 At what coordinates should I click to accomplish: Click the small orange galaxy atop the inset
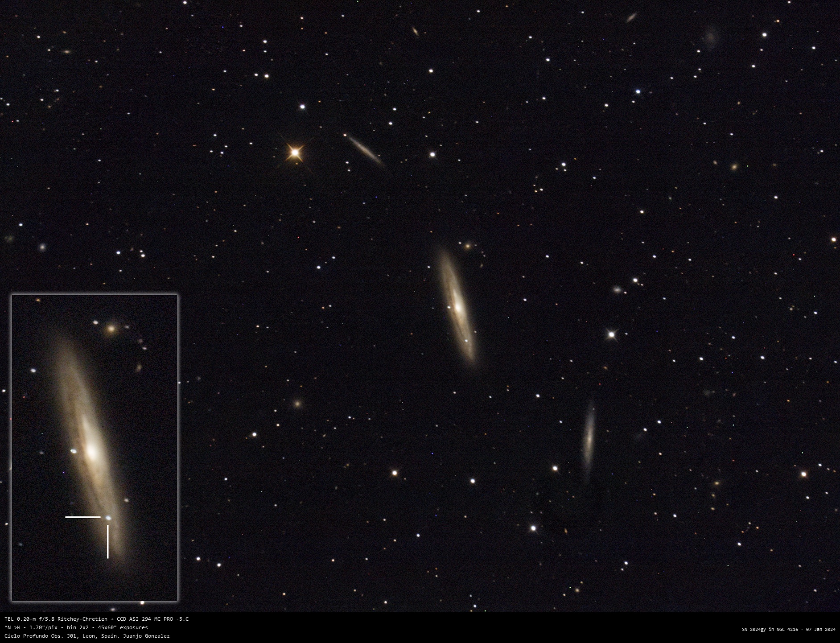point(111,330)
